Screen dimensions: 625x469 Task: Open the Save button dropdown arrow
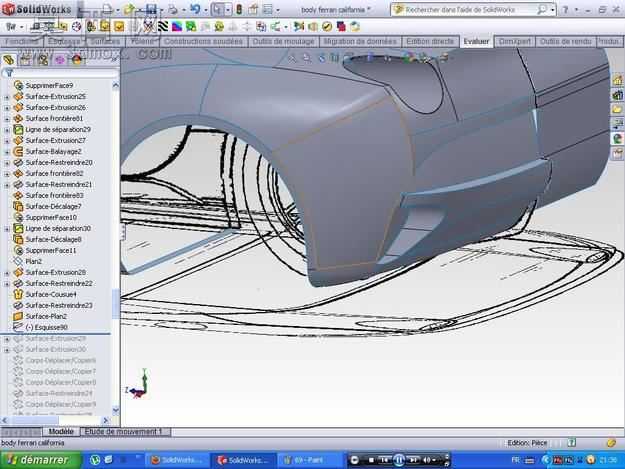coord(161,10)
